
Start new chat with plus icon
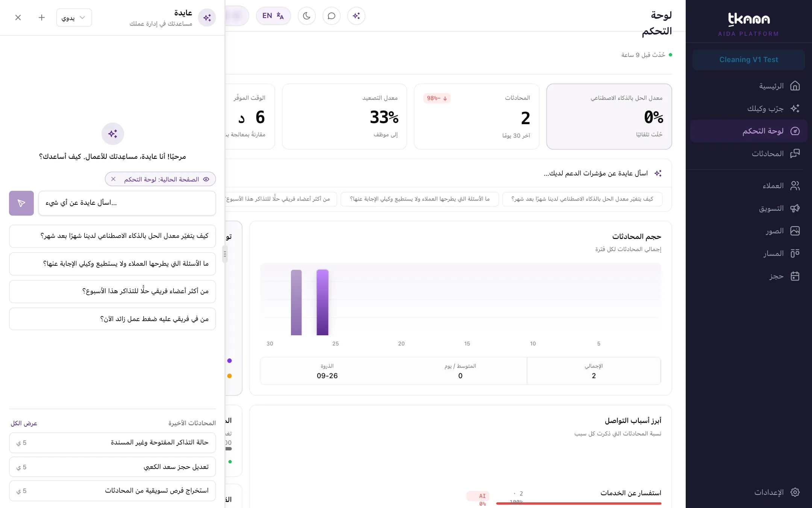pyautogui.click(x=42, y=18)
